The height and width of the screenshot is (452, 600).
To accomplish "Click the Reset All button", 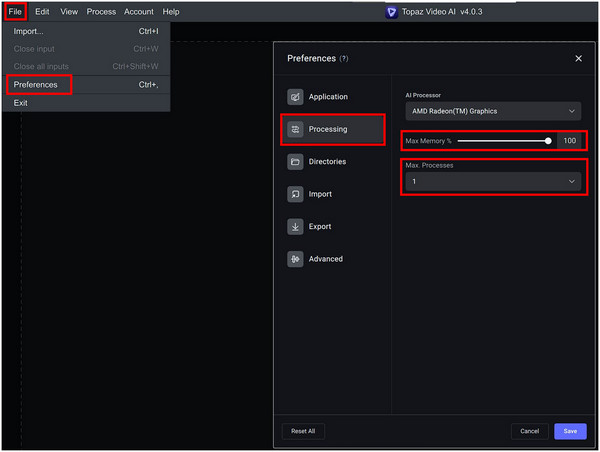I will [x=303, y=431].
